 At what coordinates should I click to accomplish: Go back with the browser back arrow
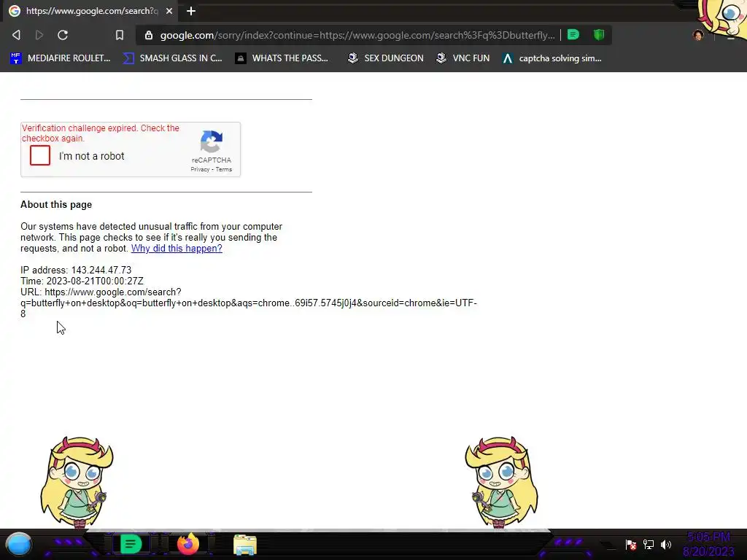point(16,35)
